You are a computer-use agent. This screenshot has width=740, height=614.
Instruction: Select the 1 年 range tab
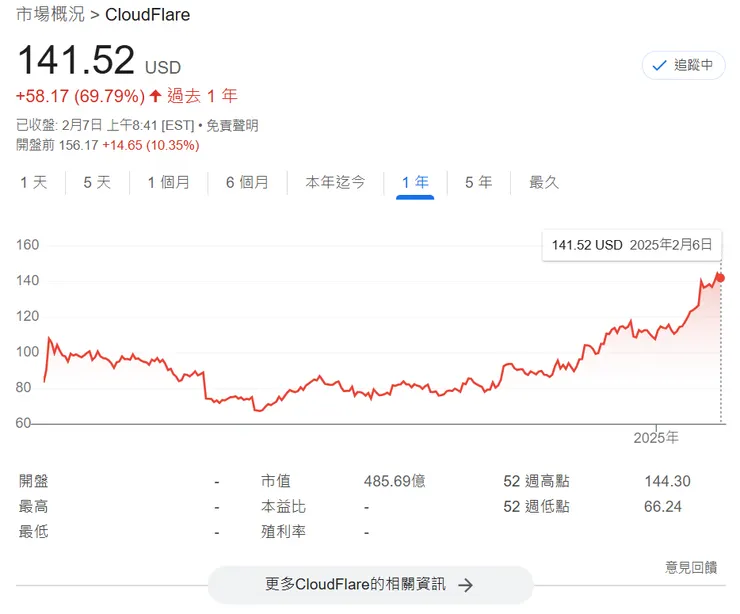(415, 182)
